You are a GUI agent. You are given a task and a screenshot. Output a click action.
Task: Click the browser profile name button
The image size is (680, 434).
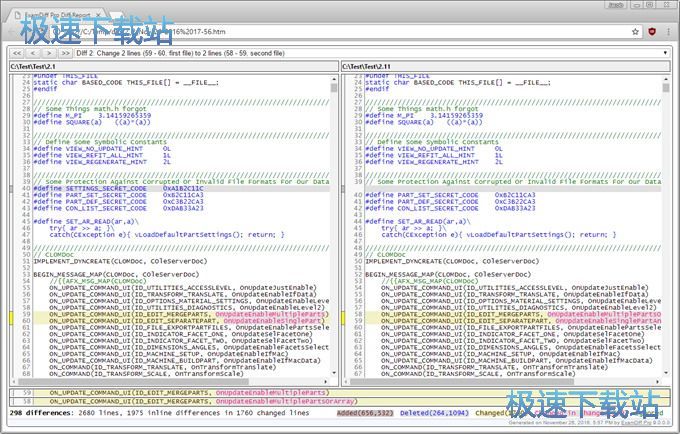click(616, 5)
